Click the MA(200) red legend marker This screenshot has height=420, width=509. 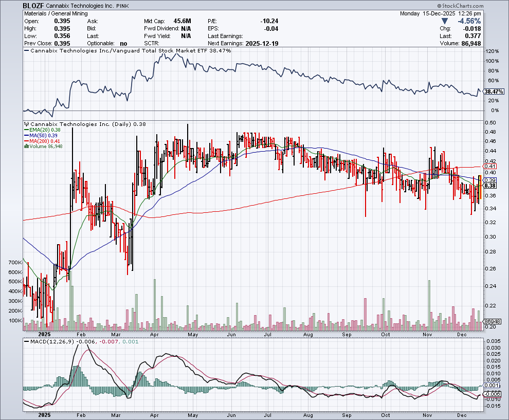coord(27,141)
